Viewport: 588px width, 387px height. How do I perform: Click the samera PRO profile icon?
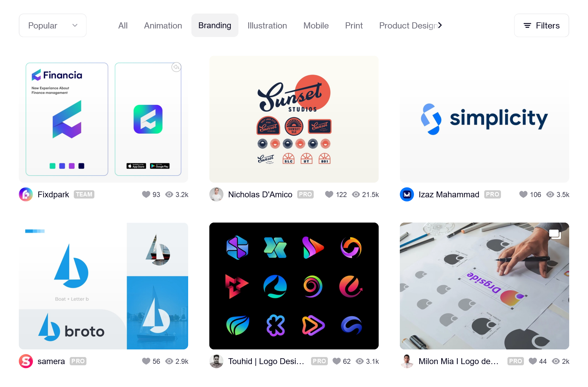point(25,361)
